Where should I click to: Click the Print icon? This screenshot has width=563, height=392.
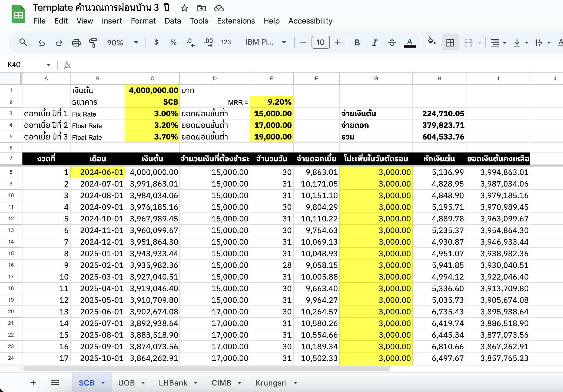tap(76, 42)
